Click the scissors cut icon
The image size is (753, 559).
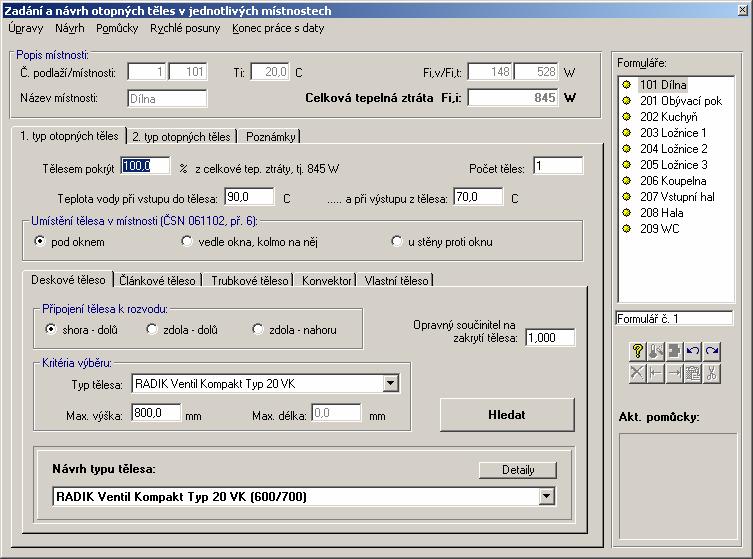712,373
